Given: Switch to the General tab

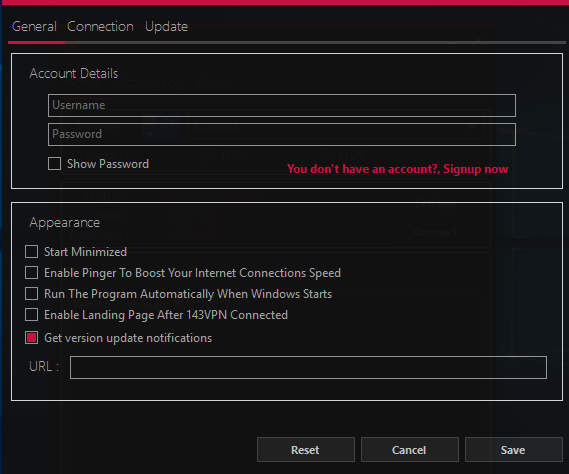Looking at the screenshot, I should click(x=34, y=26).
